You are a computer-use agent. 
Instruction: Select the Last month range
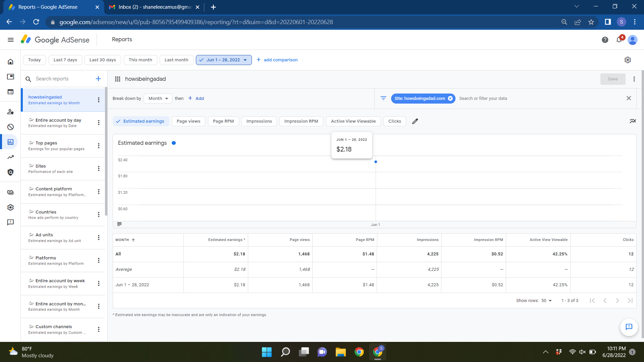[176, 60]
